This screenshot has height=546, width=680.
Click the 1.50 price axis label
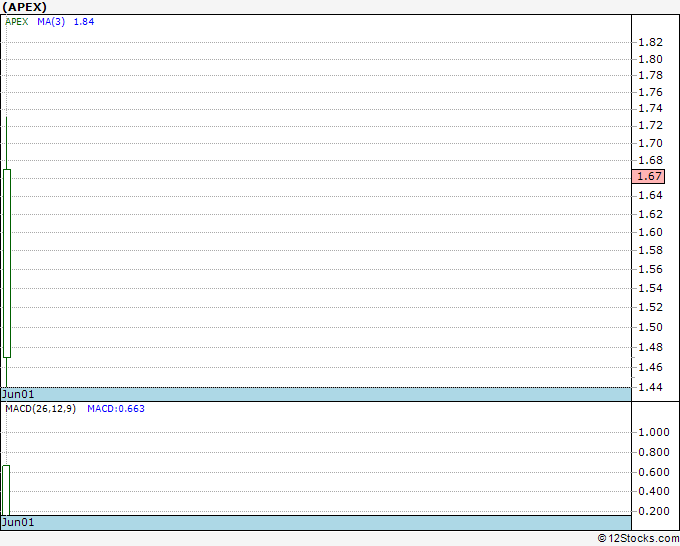pos(651,327)
